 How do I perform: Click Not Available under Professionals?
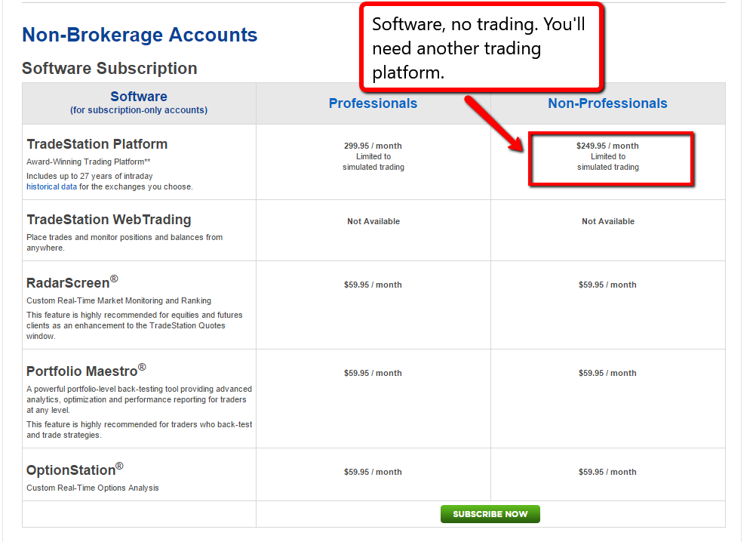click(373, 221)
